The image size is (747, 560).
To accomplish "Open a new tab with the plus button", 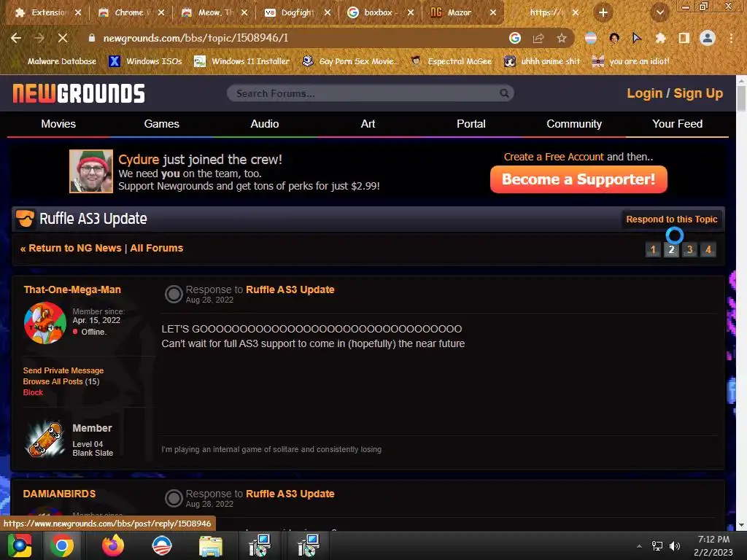I will click(603, 13).
